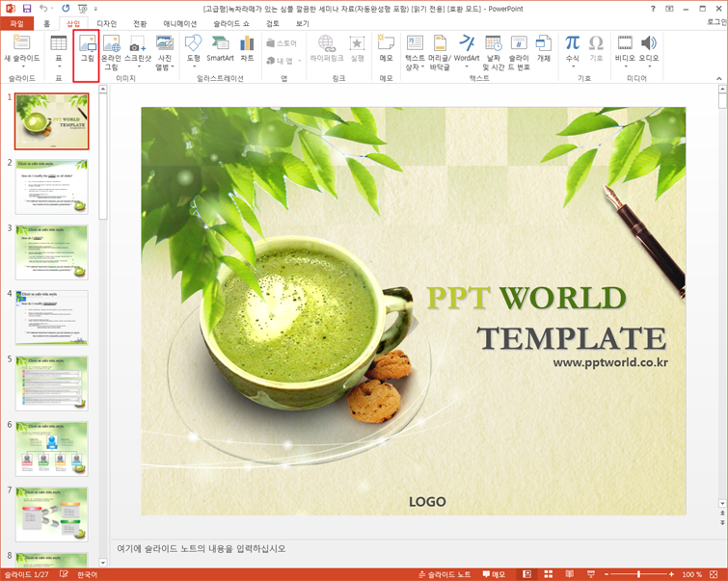Select slide 3 thumbnail

(x=51, y=252)
